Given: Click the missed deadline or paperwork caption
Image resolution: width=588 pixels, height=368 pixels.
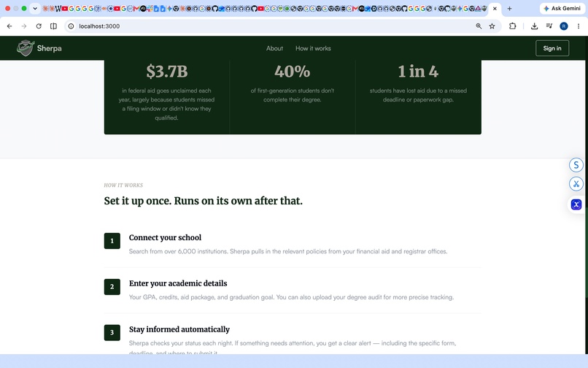Looking at the screenshot, I should click(418, 95).
